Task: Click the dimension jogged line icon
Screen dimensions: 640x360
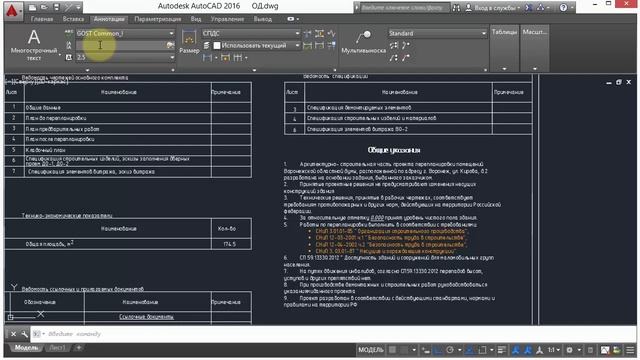Action: pyautogui.click(x=331, y=33)
